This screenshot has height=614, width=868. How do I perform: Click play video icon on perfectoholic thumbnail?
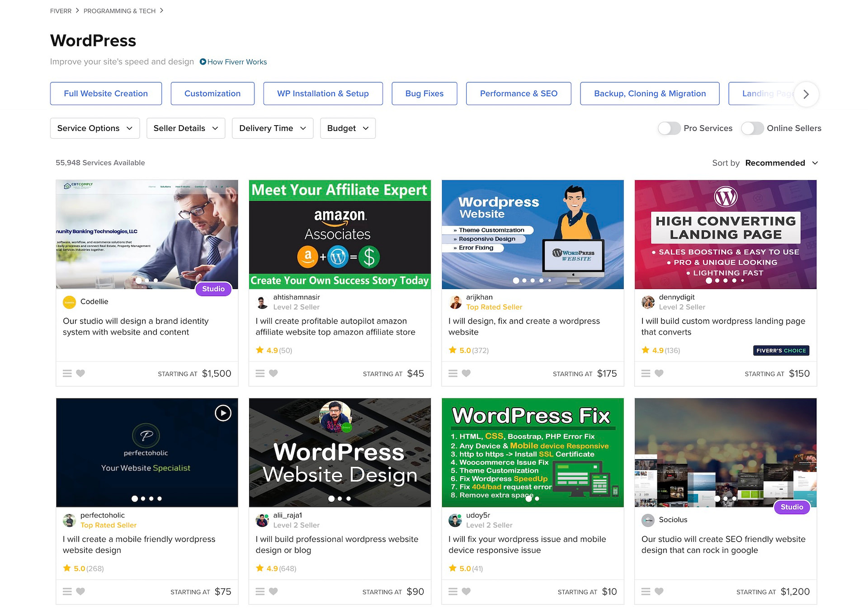(223, 413)
